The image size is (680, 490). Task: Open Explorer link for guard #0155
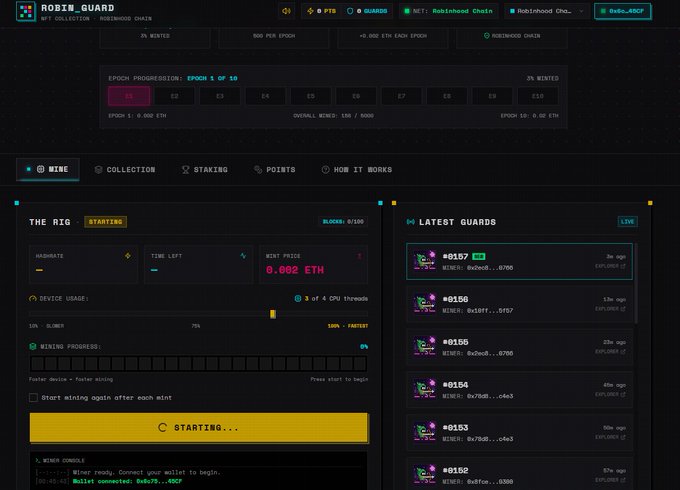point(610,352)
